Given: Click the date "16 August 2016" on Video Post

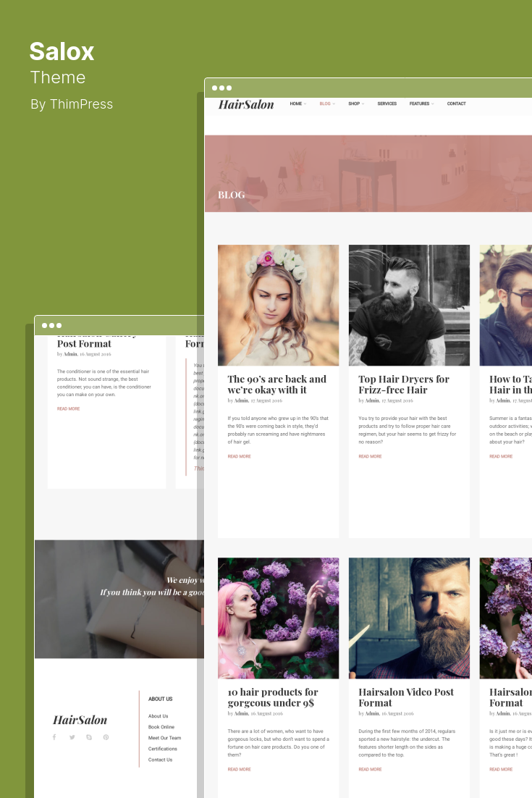Looking at the screenshot, I should (x=397, y=713).
